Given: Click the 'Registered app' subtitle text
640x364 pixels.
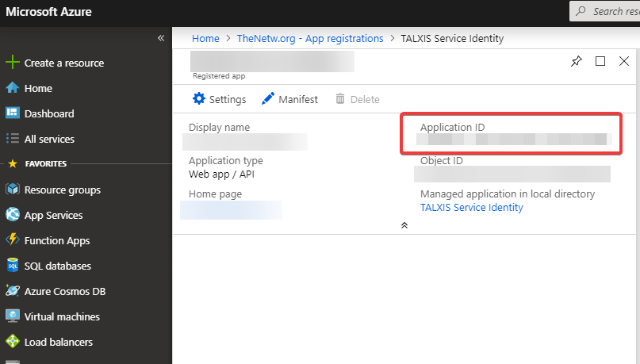Looking at the screenshot, I should 219,76.
